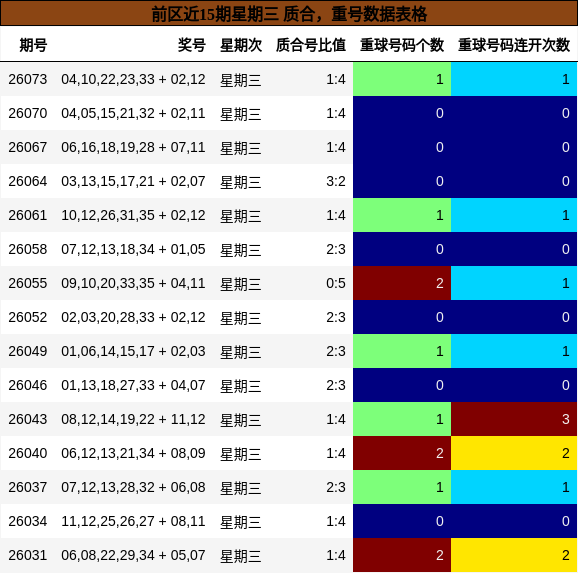This screenshot has height=573, width=578.
Task: Click cyan streak cell in row 26037
Action: (514, 487)
